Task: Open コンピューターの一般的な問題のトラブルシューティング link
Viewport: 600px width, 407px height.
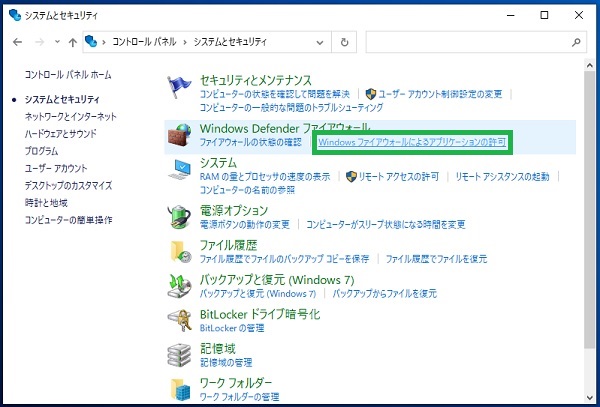Action: pyautogui.click(x=291, y=107)
